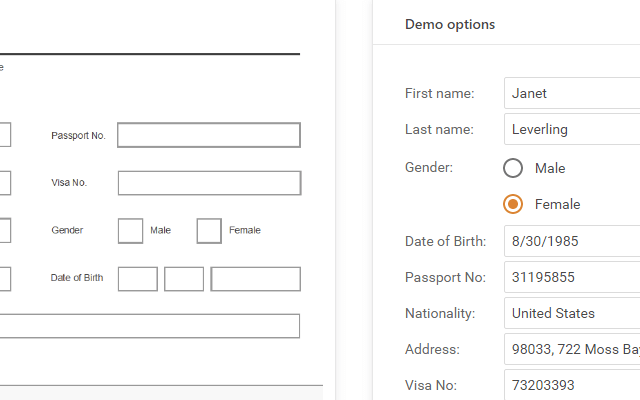The image size is (640, 400).
Task: Click the Passport No input showing 31195855
Action: click(572, 277)
